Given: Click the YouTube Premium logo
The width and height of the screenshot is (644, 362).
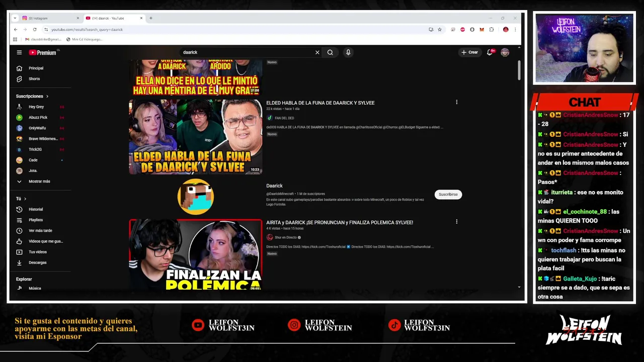Looking at the screenshot, I should coord(43,52).
